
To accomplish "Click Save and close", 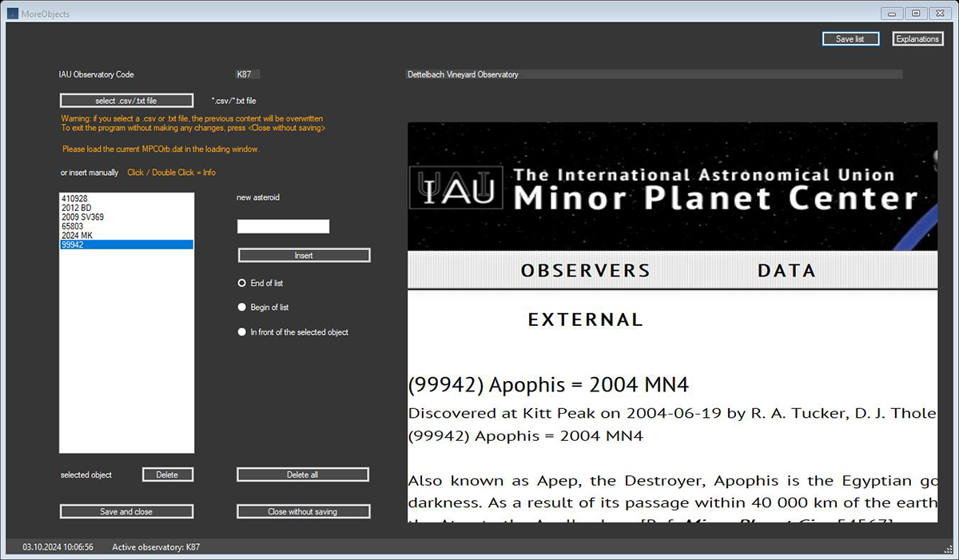I will coord(126,511).
